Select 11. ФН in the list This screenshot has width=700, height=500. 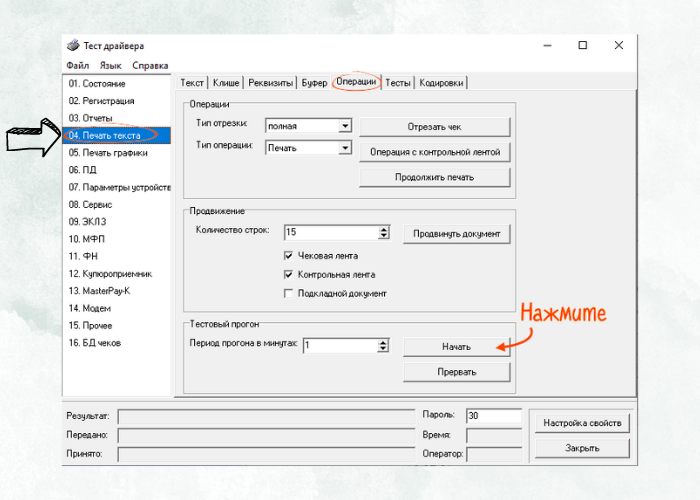117,256
